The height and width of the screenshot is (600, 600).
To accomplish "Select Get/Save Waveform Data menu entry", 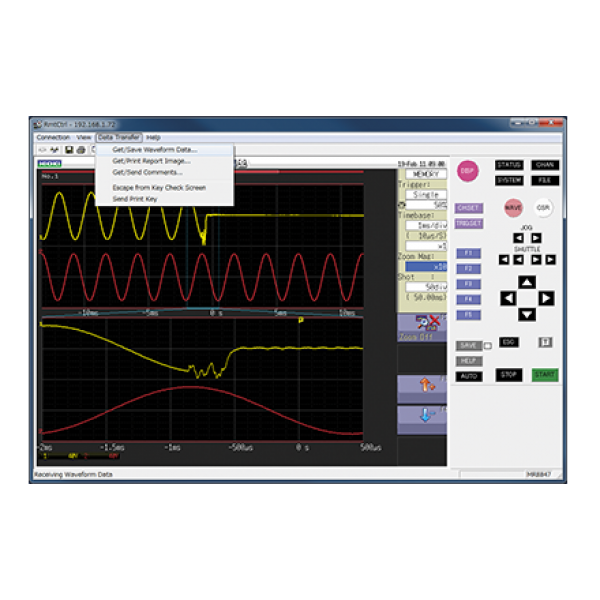I will [x=154, y=150].
